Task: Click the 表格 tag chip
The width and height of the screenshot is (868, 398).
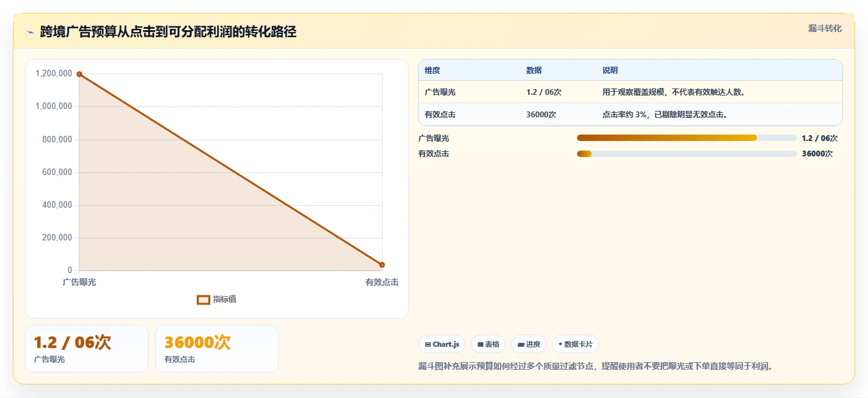Action: click(488, 344)
